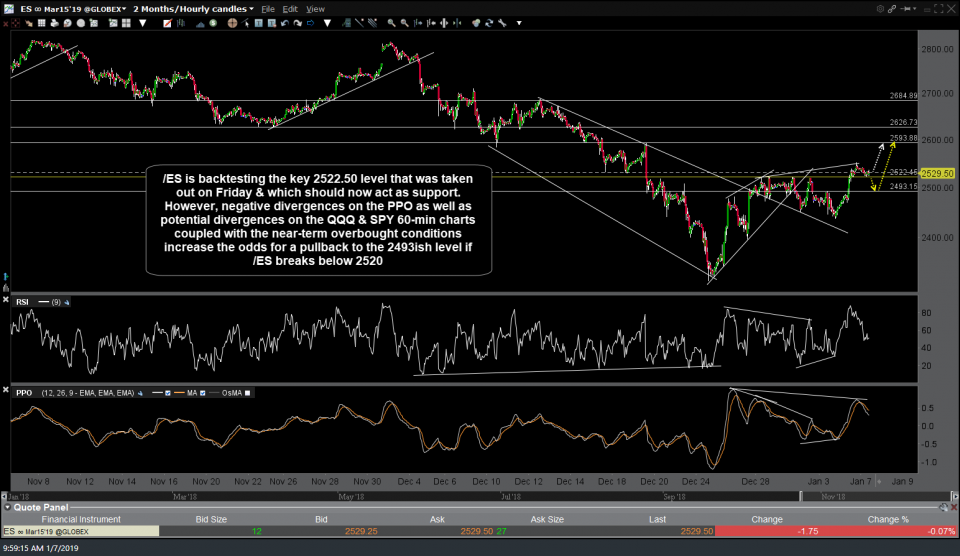Click the Financial Instrument column header
The width and height of the screenshot is (960, 556).
coord(81,519)
